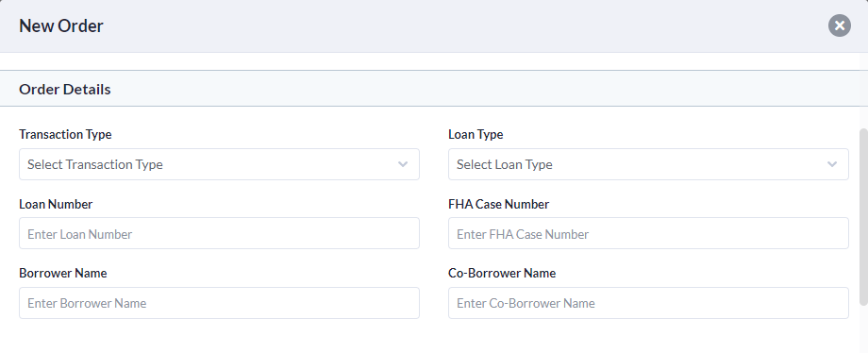
Task: Click the Loan Type field label
Action: (x=476, y=135)
